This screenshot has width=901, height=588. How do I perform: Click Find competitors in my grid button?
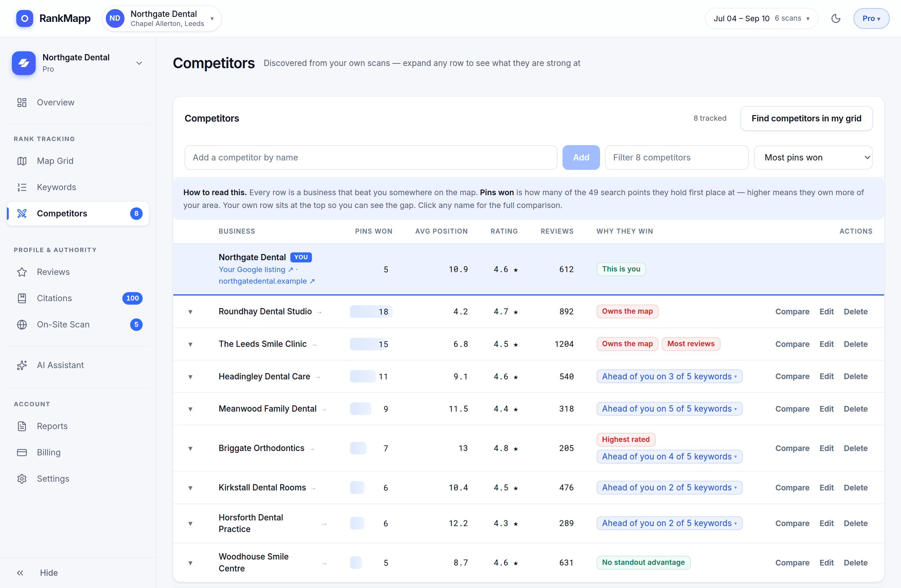coord(806,119)
